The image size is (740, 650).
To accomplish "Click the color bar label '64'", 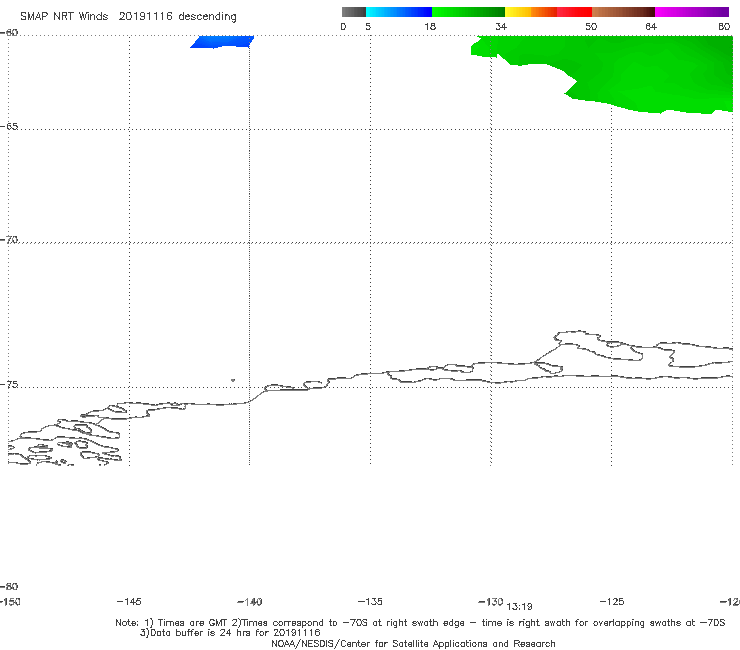I will tap(651, 26).
